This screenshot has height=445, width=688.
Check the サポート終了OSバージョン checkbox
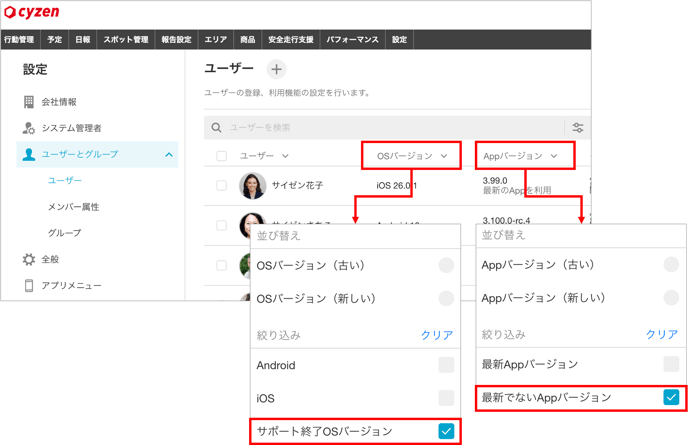pyautogui.click(x=446, y=431)
